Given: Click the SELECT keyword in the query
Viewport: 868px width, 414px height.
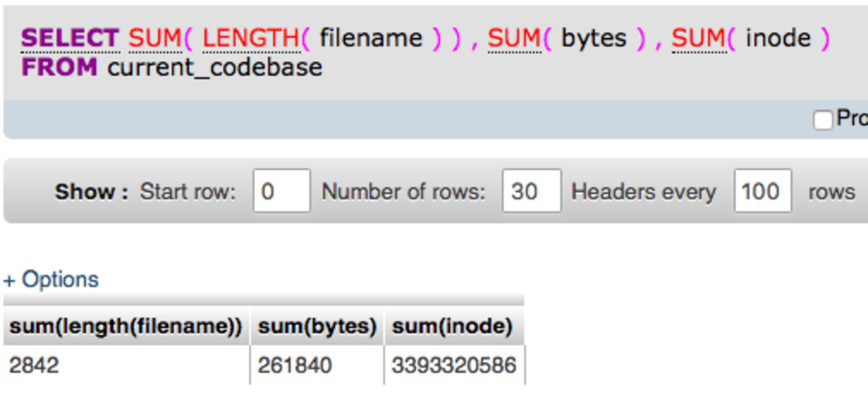Looking at the screenshot, I should point(70,38).
